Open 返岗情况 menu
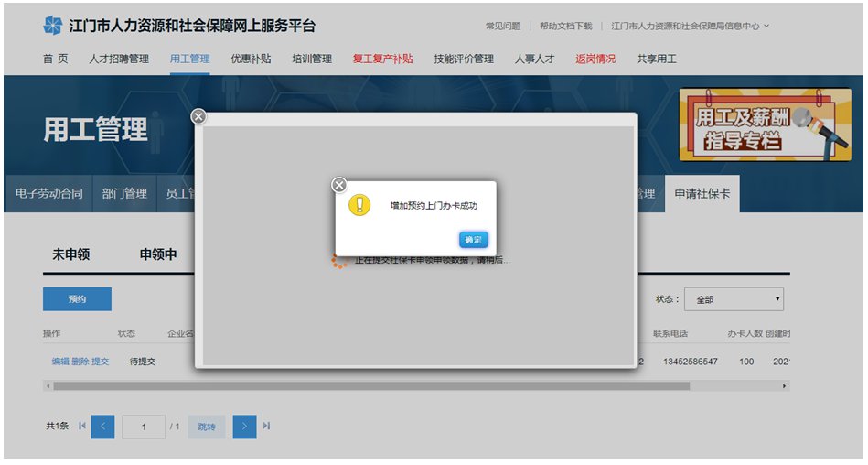 pos(595,59)
